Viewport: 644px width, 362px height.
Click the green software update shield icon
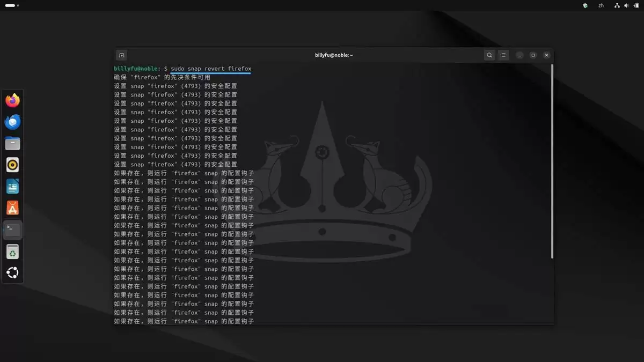pyautogui.click(x=585, y=5)
